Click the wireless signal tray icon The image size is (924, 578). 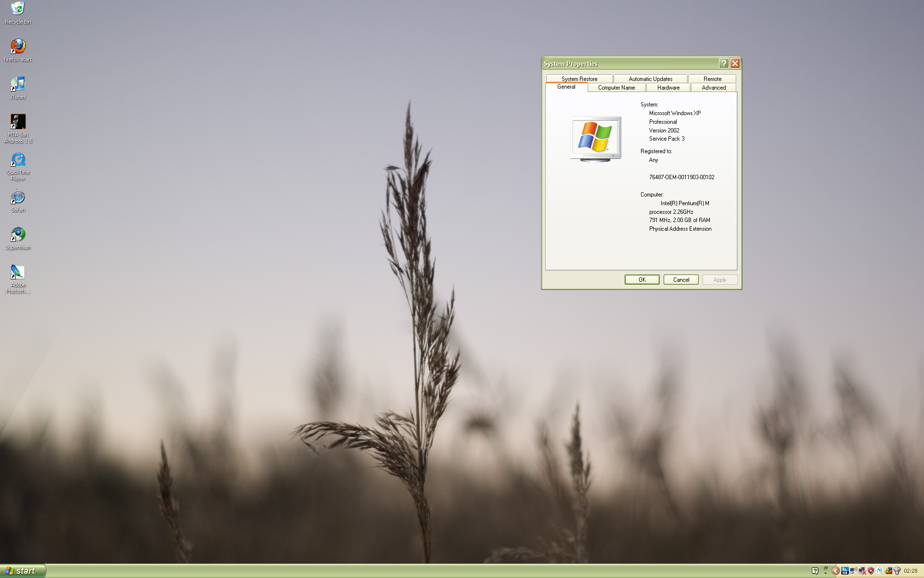[897, 571]
